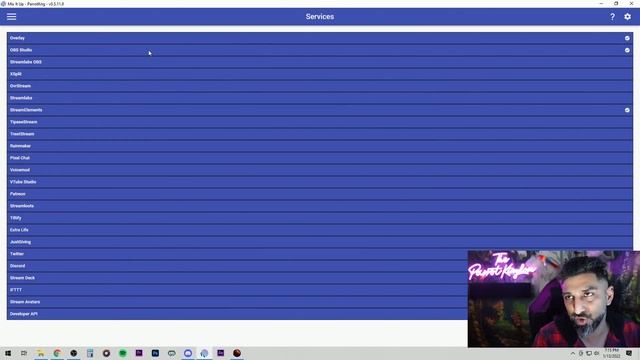Expand the StreamElements service row
This screenshot has width=640, height=360.
coord(320,110)
